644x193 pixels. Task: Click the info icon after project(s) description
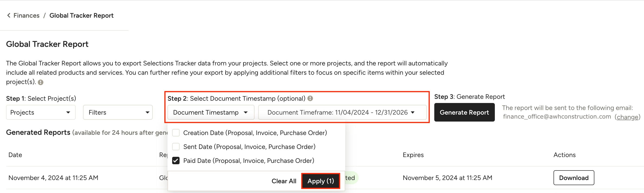[x=41, y=82]
